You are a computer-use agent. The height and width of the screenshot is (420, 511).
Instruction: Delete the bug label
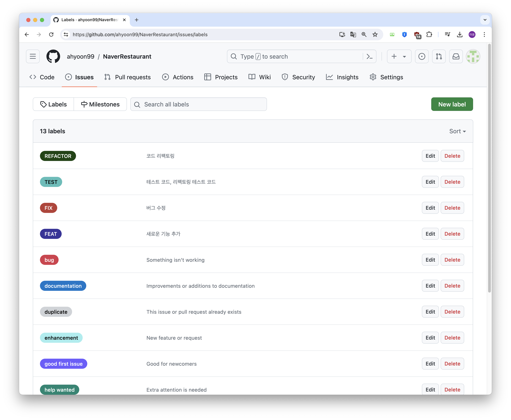452,260
